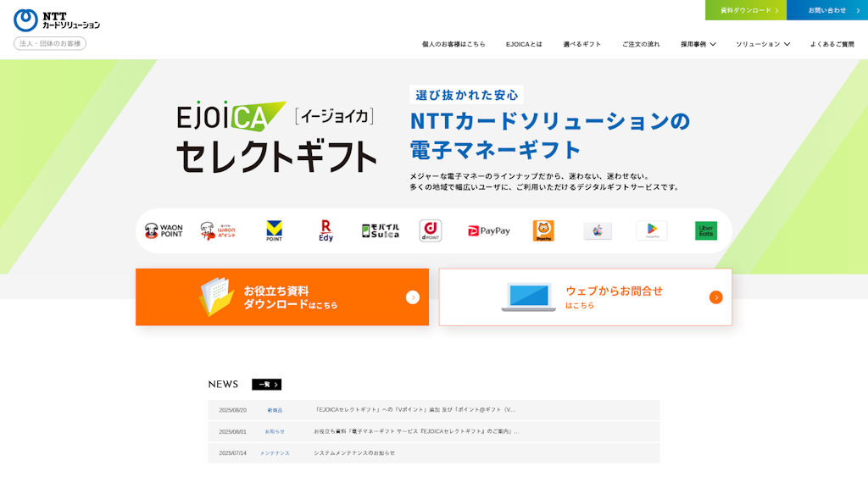Click the NTT Card Solution logo

pos(57,20)
